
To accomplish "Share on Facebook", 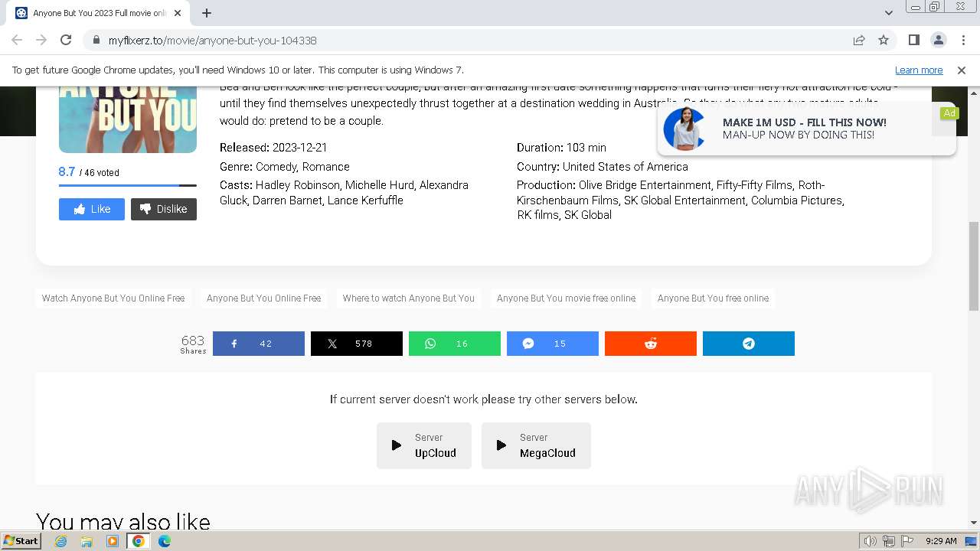I will click(x=259, y=344).
